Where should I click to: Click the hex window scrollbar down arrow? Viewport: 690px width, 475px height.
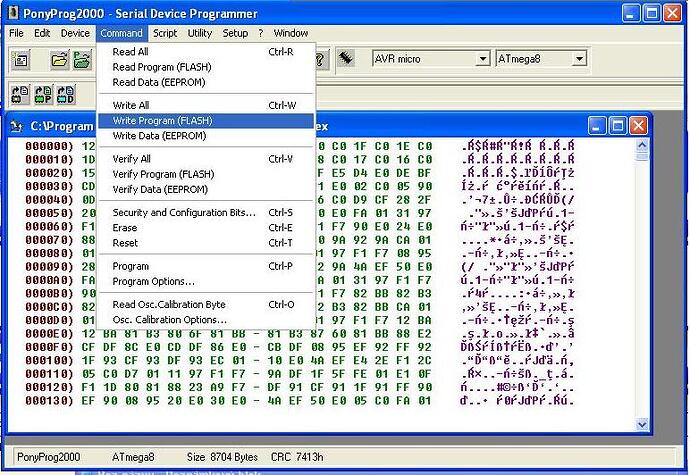pos(642,424)
